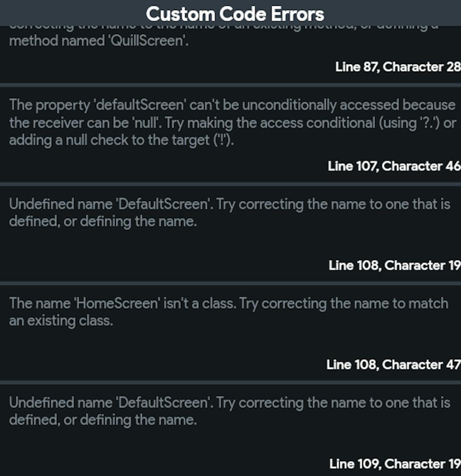This screenshot has height=476, width=461.
Task: Click the divider under Line 108, Character 47
Action: (230, 382)
